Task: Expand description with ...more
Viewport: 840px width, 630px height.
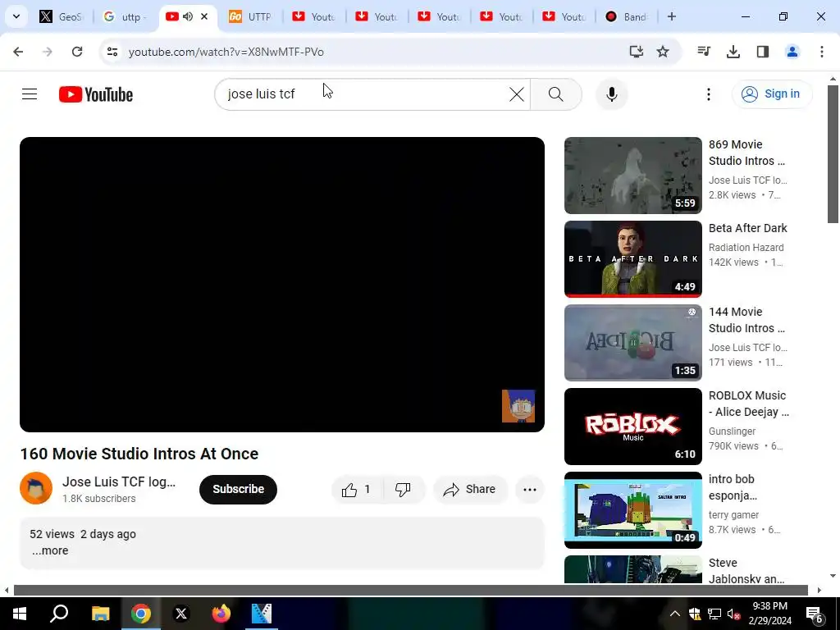Action: 50,550
